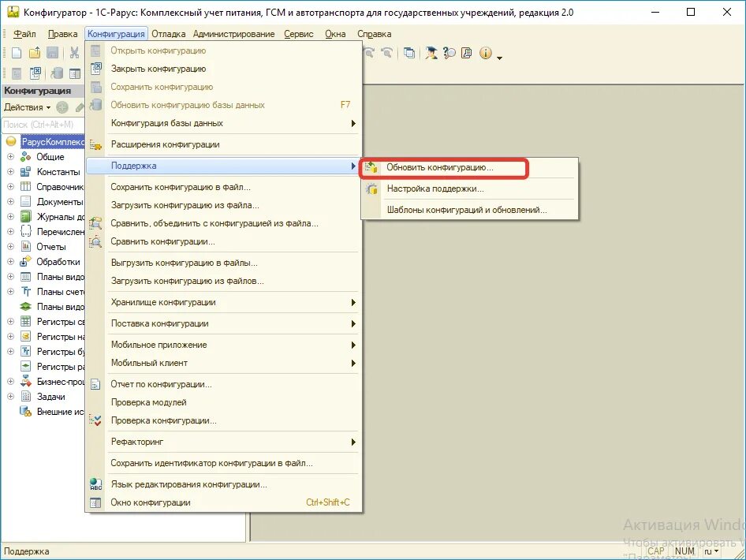The height and width of the screenshot is (560, 746).
Task: Expand the Задачи tree node
Action: click(x=10, y=396)
